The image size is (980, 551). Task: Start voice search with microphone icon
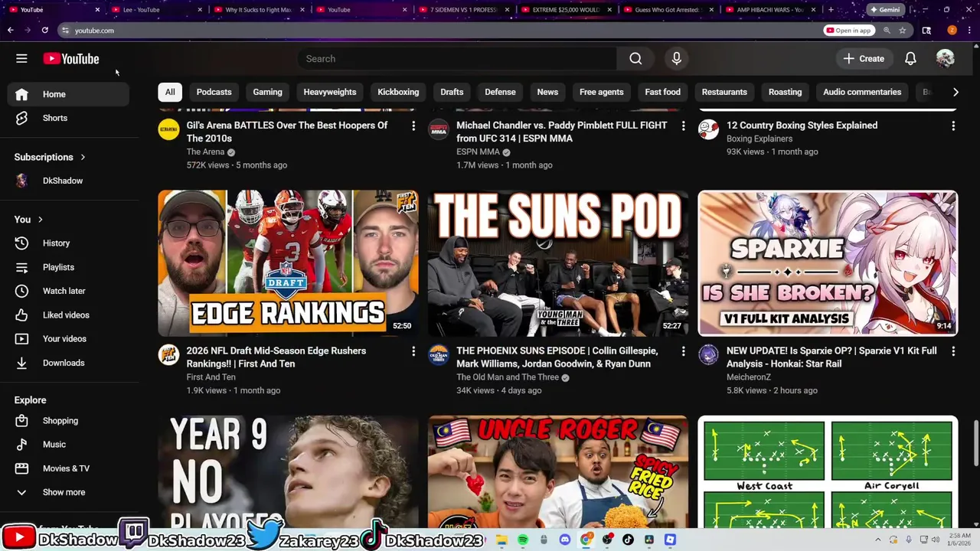point(676,59)
